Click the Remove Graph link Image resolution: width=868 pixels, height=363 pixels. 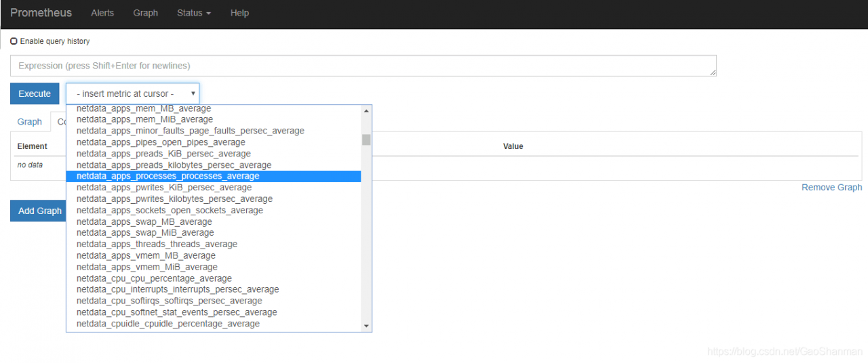[x=831, y=188]
